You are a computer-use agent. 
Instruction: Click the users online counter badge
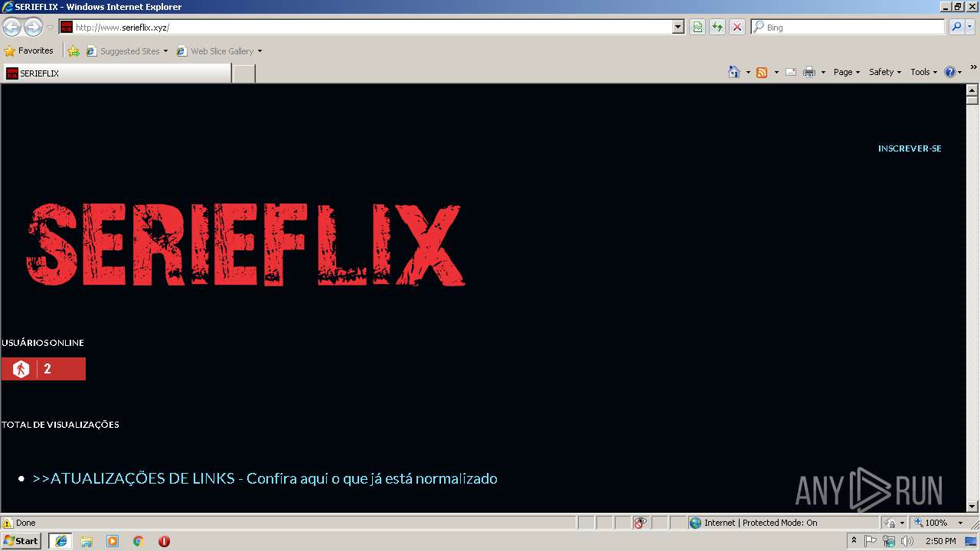click(44, 369)
